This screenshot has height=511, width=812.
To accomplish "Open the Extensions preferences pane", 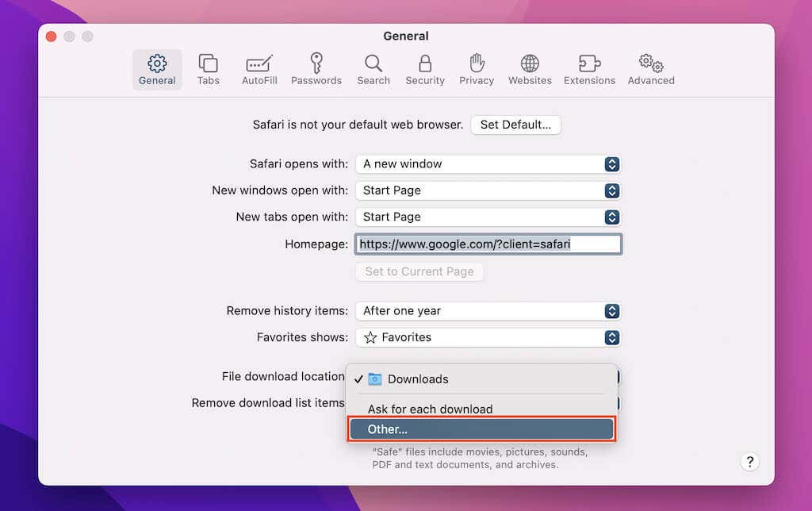I will click(x=589, y=70).
